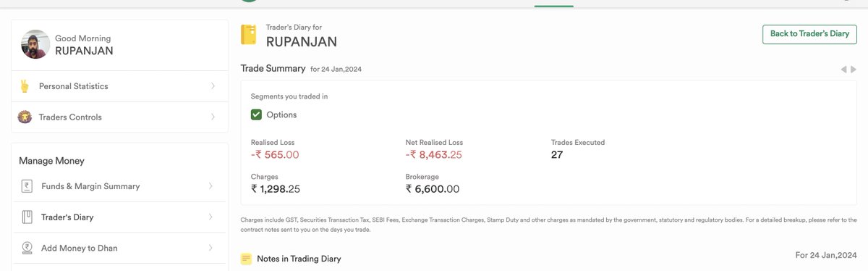
Task: Click the RUPANJAN profile avatar photo
Action: point(35,44)
